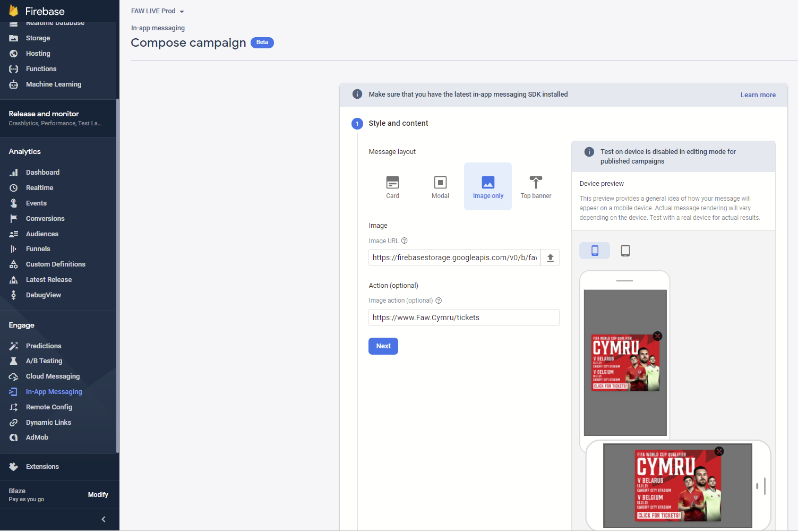The width and height of the screenshot is (798, 532).
Task: Click the Next button
Action: pyautogui.click(x=383, y=346)
